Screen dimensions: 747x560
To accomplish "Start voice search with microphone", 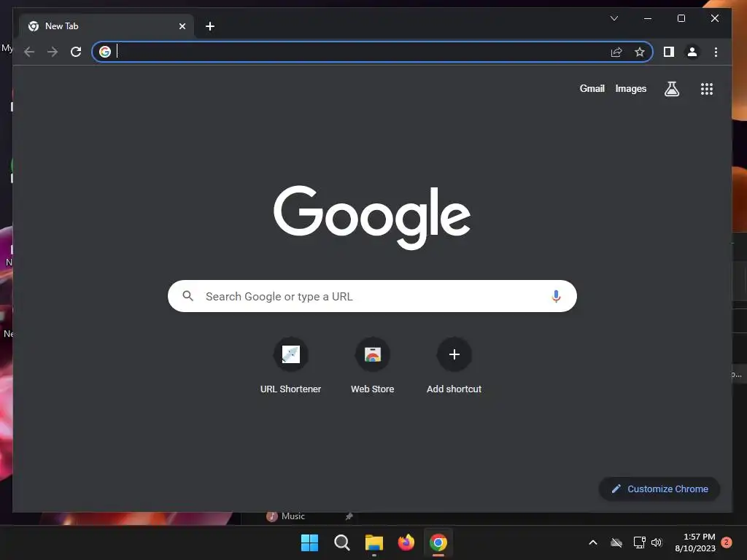I will coord(555,296).
